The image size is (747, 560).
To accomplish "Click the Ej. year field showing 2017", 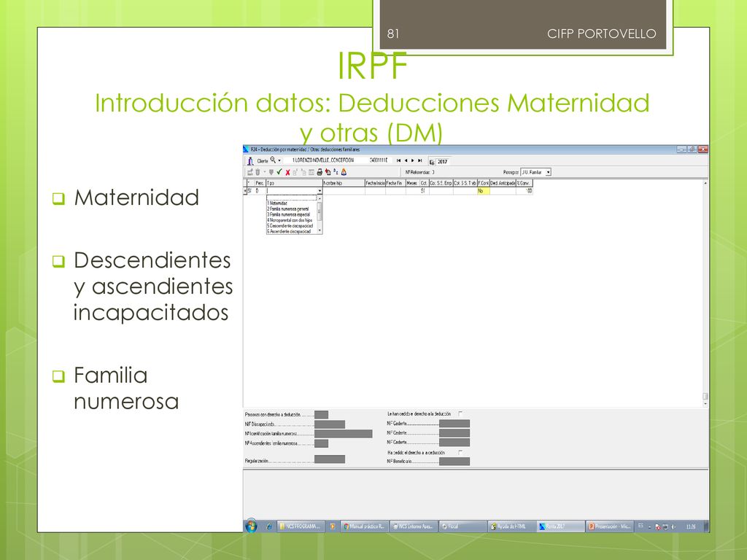I will [x=443, y=162].
